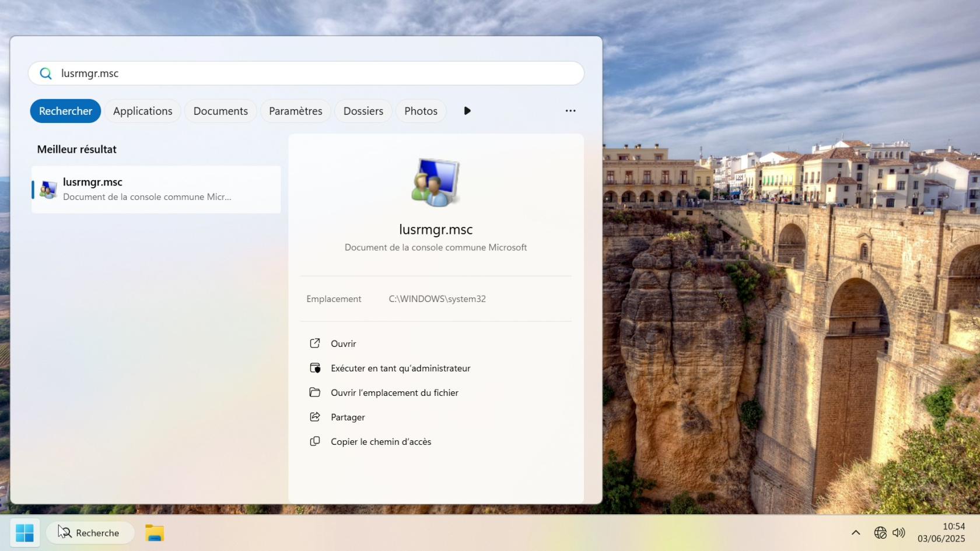Click the Recherche taskbar search box

tap(90, 533)
